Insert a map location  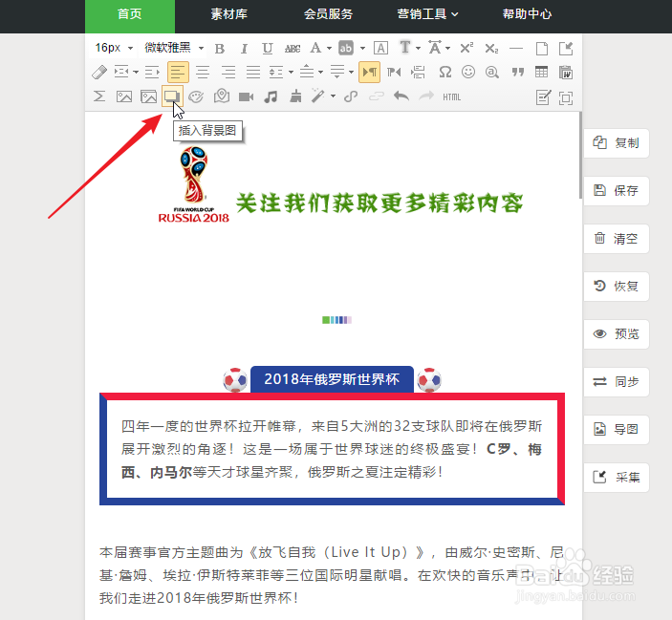click(x=222, y=96)
